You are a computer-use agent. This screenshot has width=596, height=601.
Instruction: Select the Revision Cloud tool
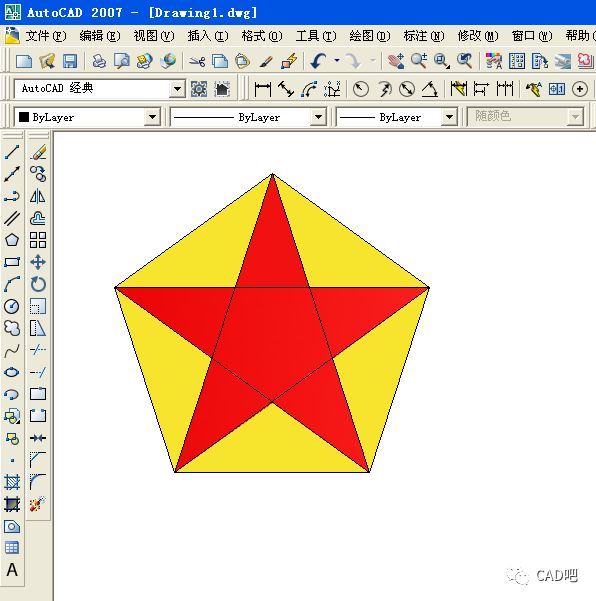pos(12,328)
